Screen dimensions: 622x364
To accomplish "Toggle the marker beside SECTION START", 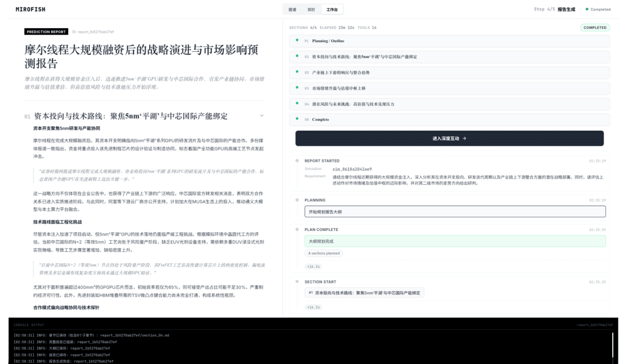I will 298,281.
